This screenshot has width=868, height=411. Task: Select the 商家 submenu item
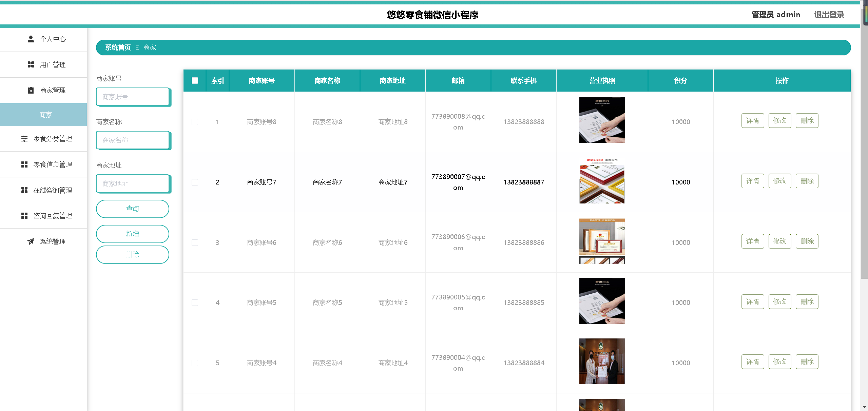click(45, 115)
